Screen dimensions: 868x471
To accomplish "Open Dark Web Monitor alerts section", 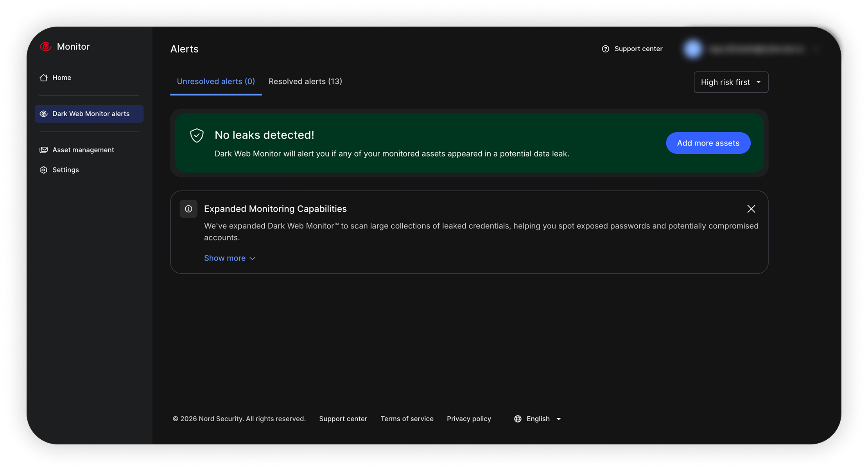I will click(89, 114).
